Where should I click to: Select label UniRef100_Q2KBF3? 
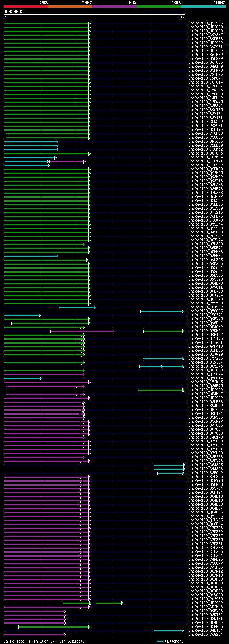coord(205,402)
